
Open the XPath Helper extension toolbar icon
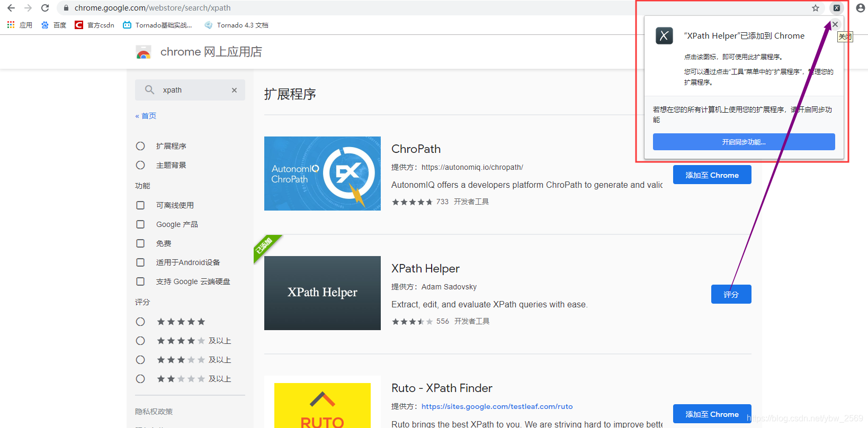pos(837,8)
